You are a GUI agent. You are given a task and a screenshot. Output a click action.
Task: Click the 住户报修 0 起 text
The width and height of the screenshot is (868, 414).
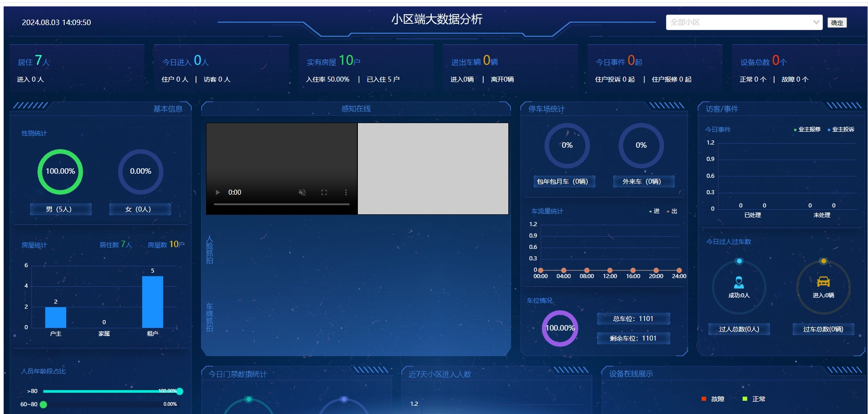pyautogui.click(x=672, y=79)
